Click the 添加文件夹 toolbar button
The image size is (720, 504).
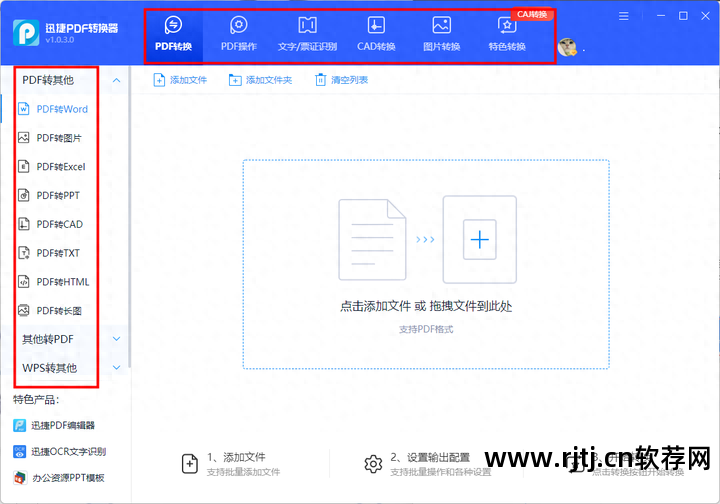click(x=260, y=80)
